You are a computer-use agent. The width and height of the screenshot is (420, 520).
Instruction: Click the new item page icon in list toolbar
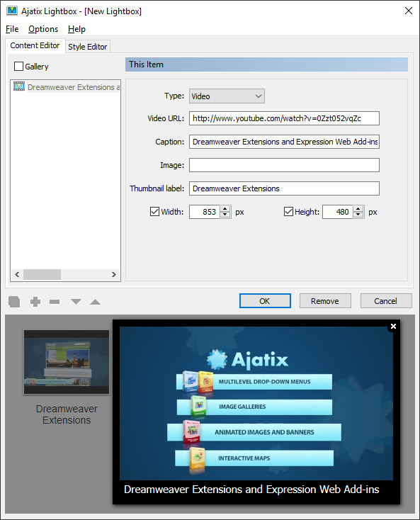(x=14, y=302)
